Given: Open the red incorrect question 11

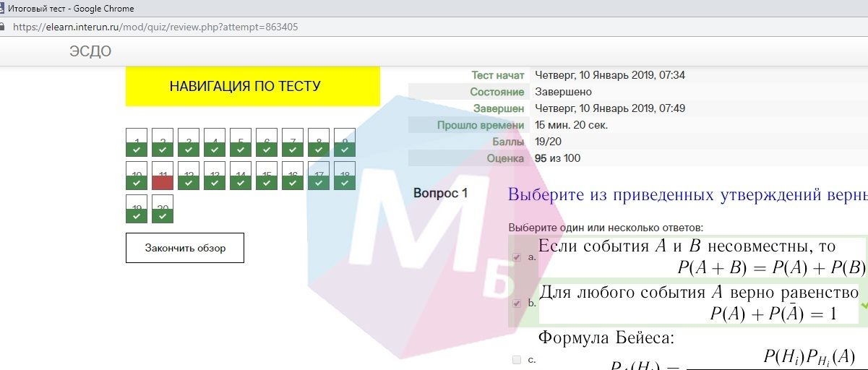Looking at the screenshot, I should coord(163,176).
